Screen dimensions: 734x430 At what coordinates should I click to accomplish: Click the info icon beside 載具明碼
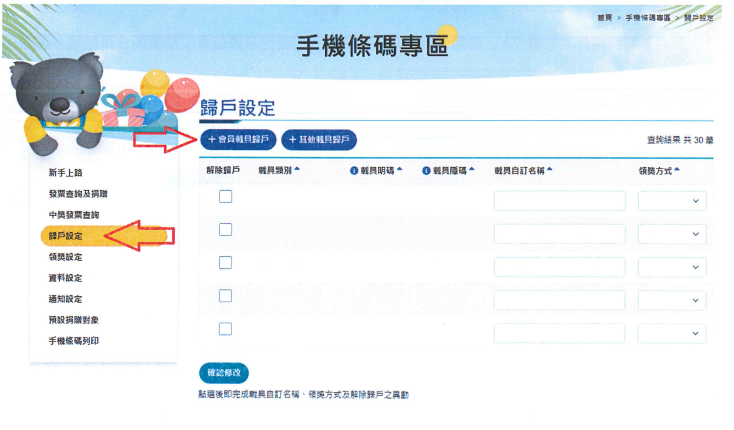point(354,171)
